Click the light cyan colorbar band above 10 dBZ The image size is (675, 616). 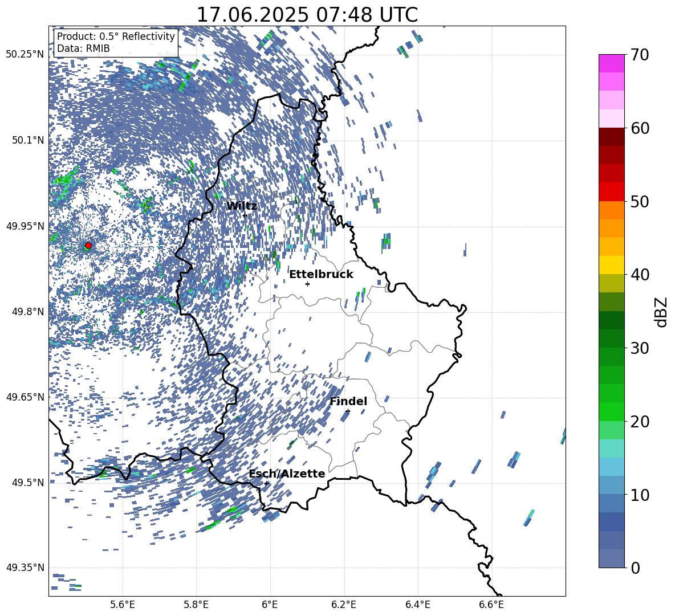tap(611, 467)
